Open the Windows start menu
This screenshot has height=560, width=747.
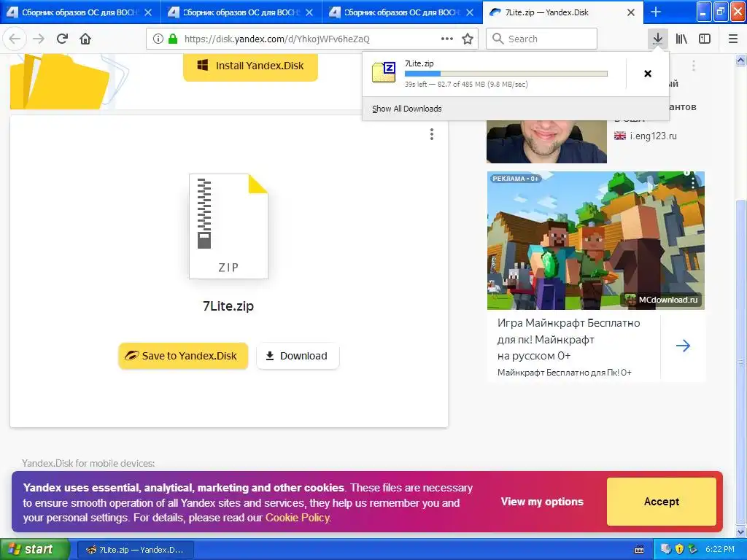click(x=34, y=549)
